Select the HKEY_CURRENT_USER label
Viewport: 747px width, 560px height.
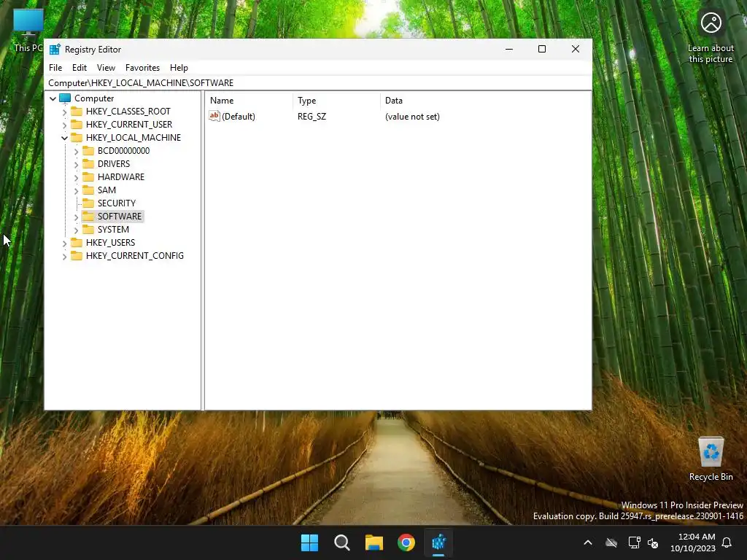pos(129,124)
